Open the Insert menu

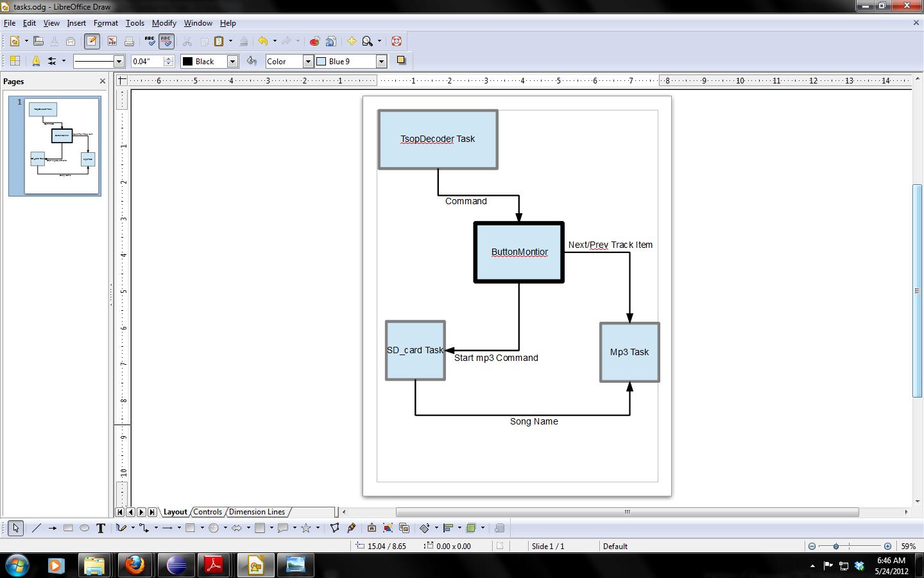(76, 23)
